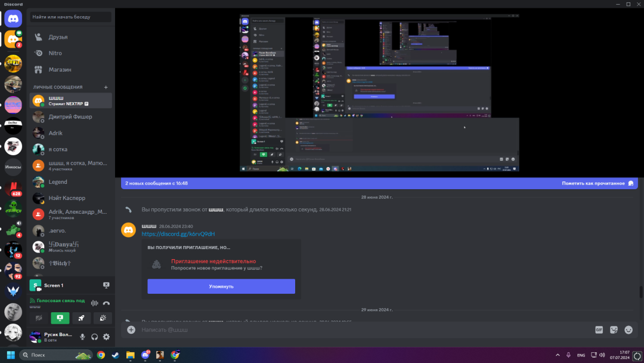Open the blue winged crown server
The image size is (644, 363).
tap(13, 291)
